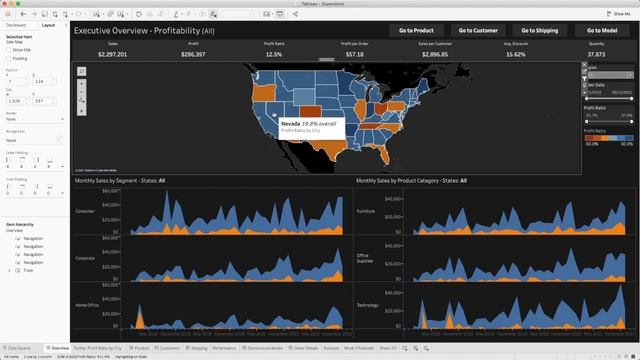The width and height of the screenshot is (640, 360).
Task: Toggle the Floating checkbox
Action: pyautogui.click(x=8, y=58)
